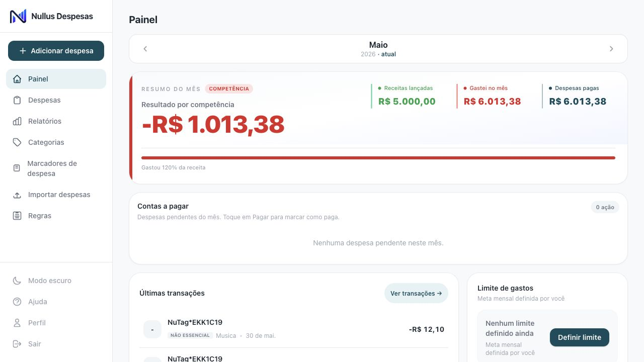Click the Gastou 120% da receita text

(174, 167)
